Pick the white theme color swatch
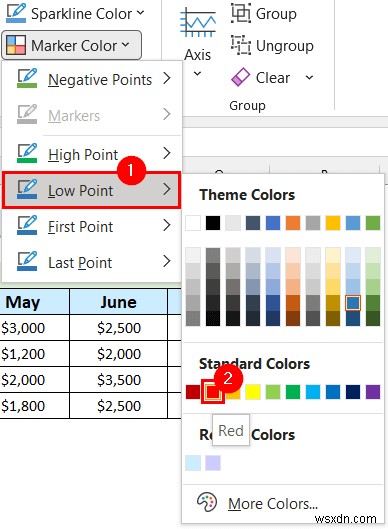 click(193, 223)
